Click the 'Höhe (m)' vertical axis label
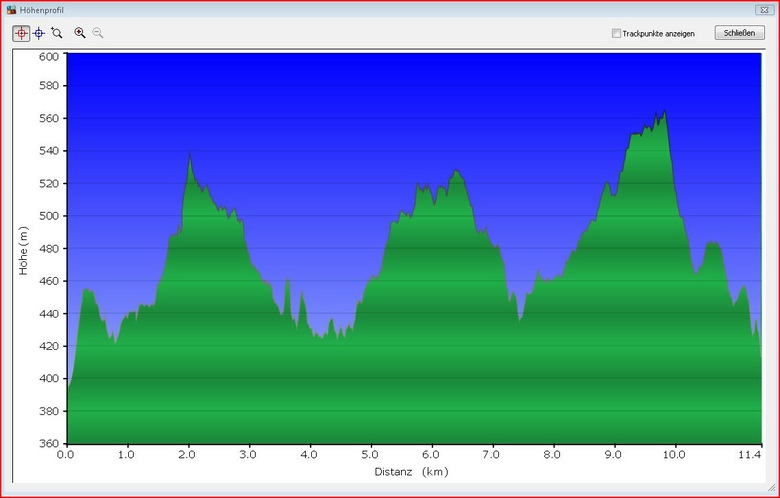This screenshot has width=780, height=498. click(24, 251)
